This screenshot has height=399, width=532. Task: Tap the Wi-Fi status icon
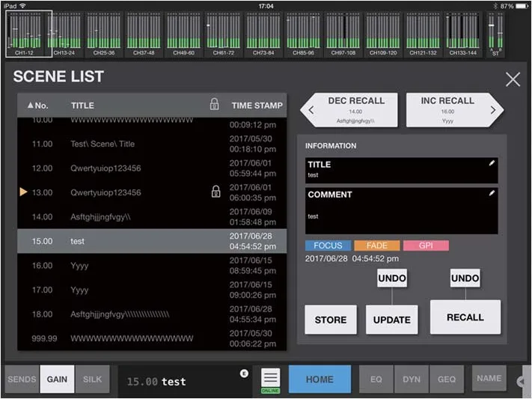[22, 6]
